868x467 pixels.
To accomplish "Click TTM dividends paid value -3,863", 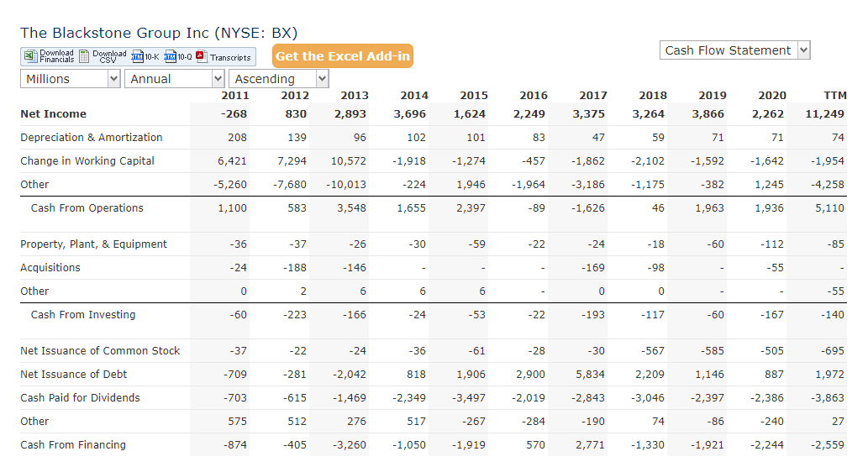I will (827, 398).
